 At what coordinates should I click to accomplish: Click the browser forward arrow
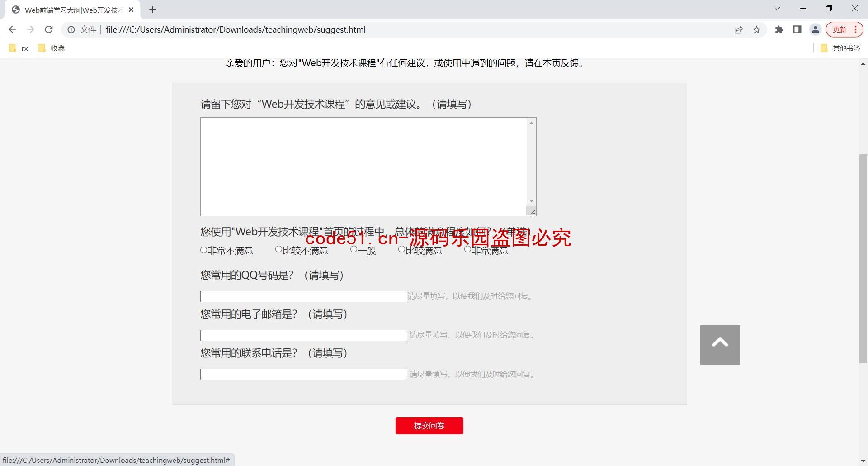(30, 29)
